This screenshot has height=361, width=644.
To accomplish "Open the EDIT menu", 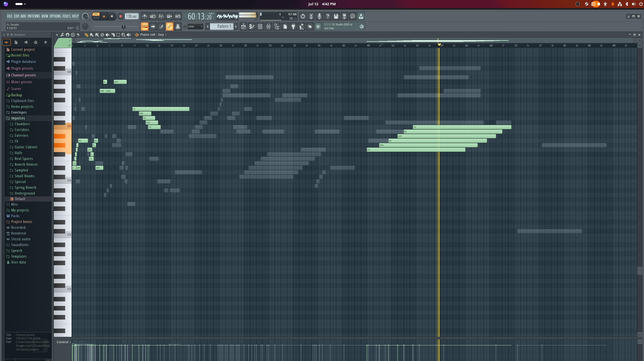I will [17, 16].
